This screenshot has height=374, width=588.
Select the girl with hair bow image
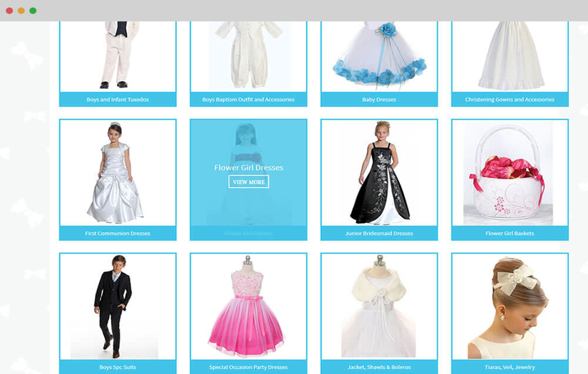[510, 306]
